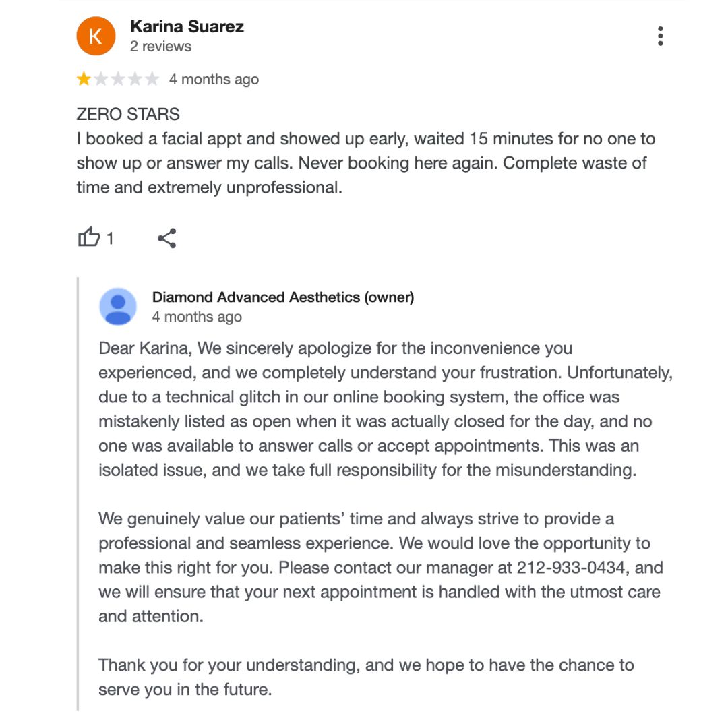Image resolution: width=728 pixels, height=728 pixels.
Task: Open the three-dot more options menu
Action: coord(660,36)
